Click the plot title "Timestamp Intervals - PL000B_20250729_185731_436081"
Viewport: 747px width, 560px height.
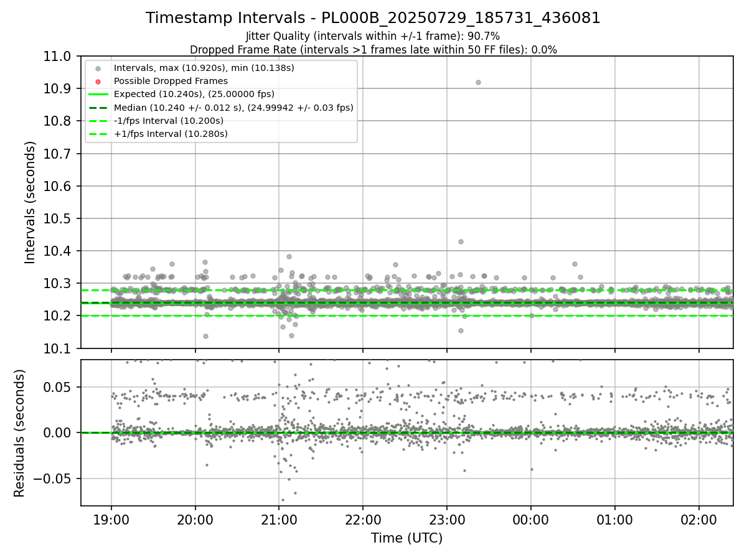click(373, 18)
